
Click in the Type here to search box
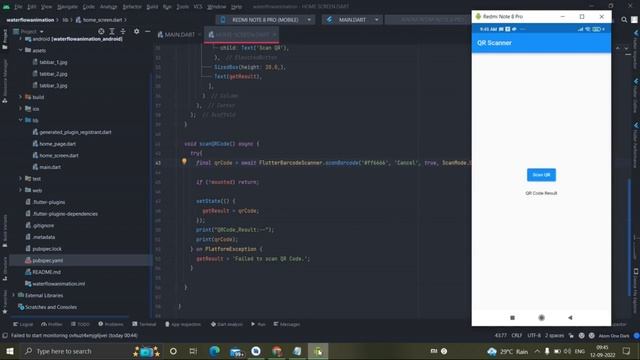[78, 351]
